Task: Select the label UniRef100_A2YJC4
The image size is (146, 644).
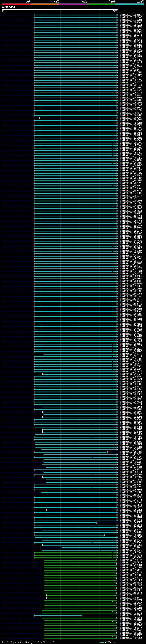Action: (131, 42)
